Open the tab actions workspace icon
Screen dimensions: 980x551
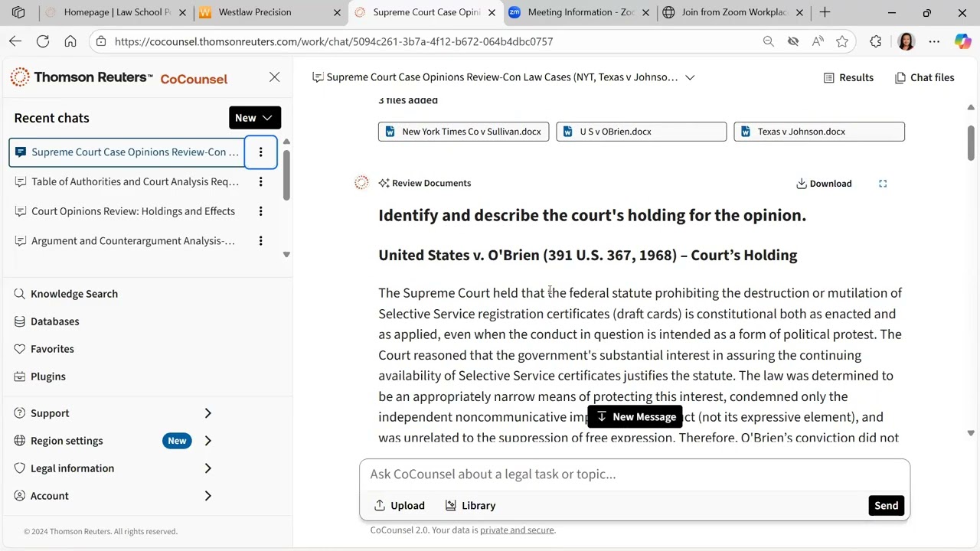pyautogui.click(x=18, y=12)
